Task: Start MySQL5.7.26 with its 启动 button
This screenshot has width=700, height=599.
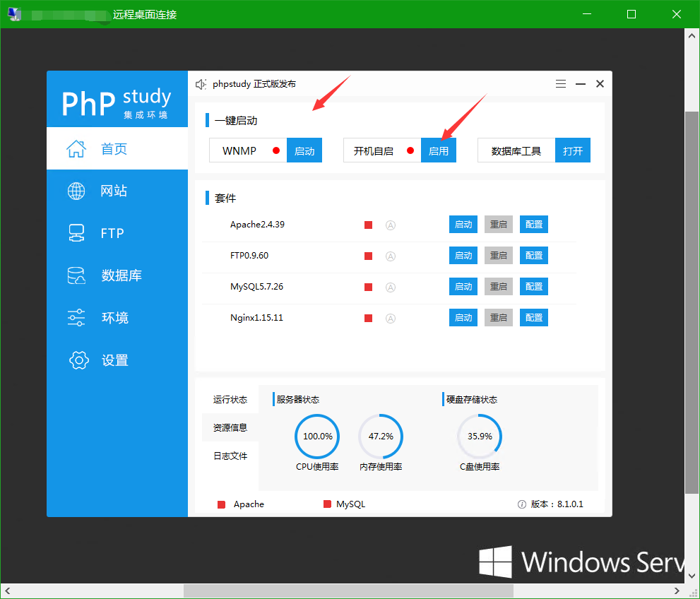Action: click(x=463, y=287)
